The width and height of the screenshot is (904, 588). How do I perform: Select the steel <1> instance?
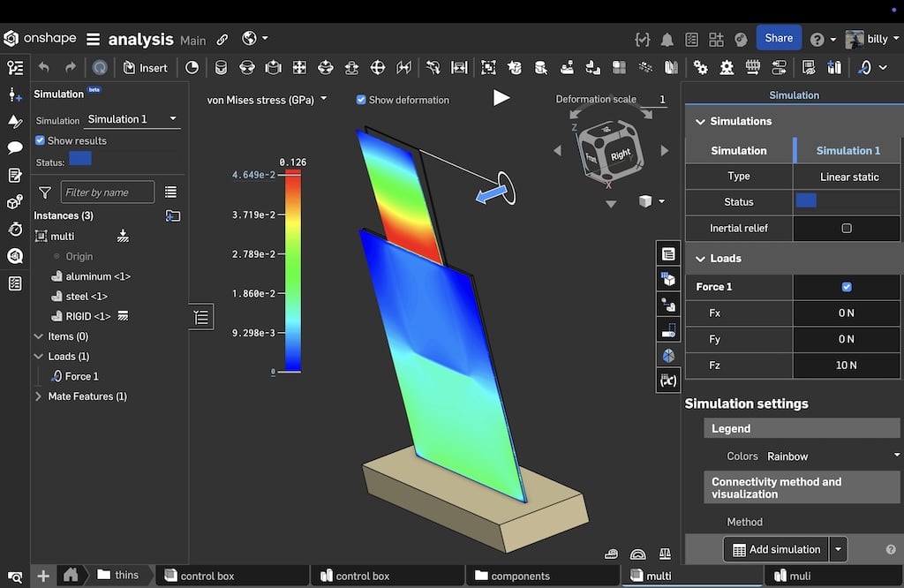point(86,297)
